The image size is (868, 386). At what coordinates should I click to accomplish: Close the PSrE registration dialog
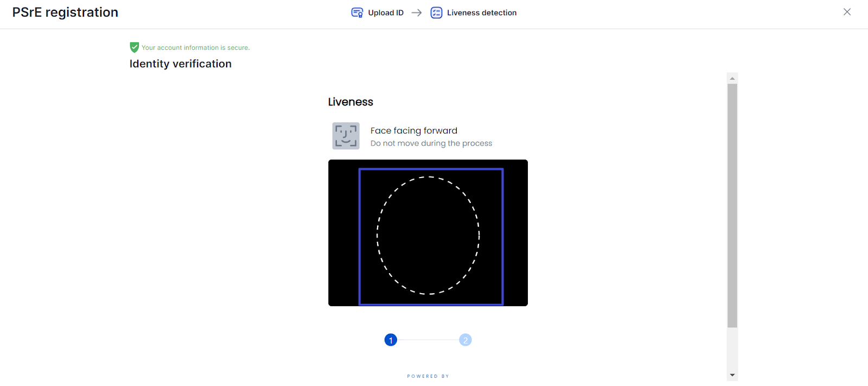click(847, 12)
